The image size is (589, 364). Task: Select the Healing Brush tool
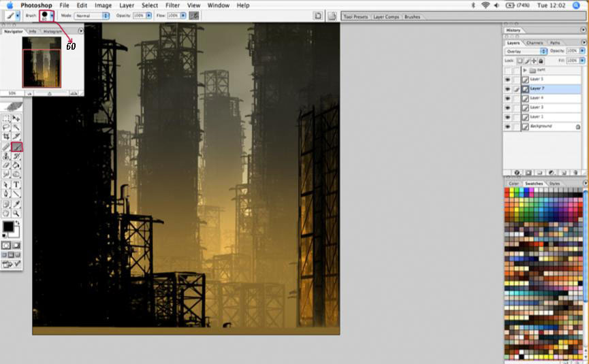pyautogui.click(x=6, y=147)
